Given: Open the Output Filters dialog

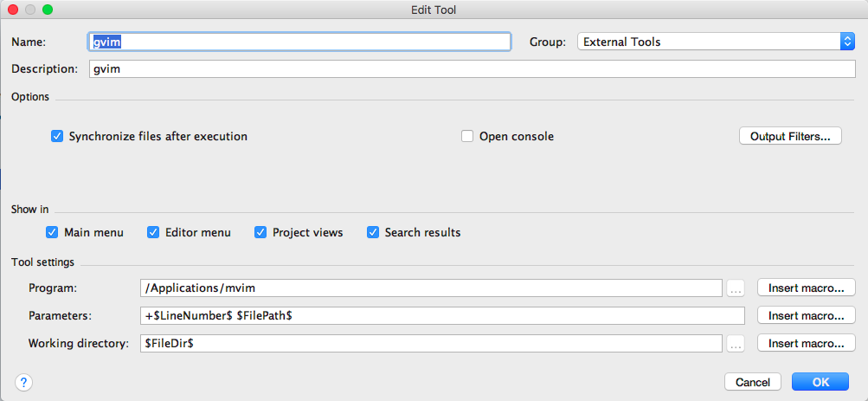Looking at the screenshot, I should click(x=790, y=136).
